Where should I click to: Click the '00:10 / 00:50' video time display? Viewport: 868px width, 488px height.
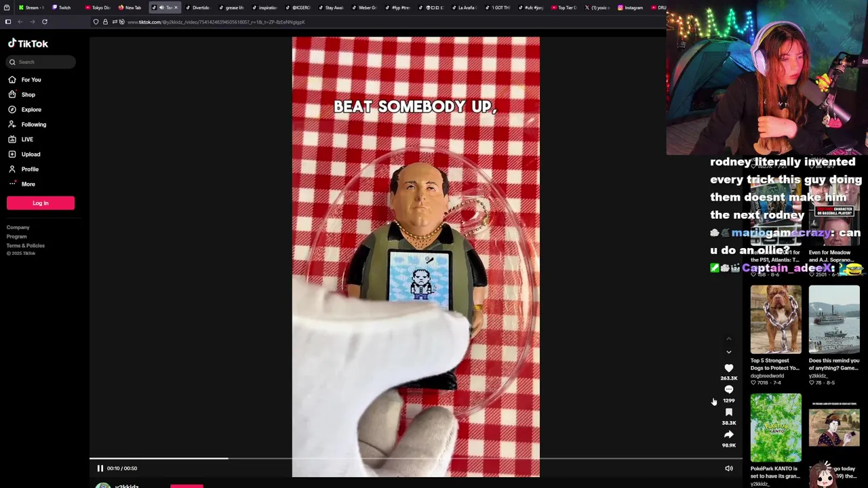[122, 468]
